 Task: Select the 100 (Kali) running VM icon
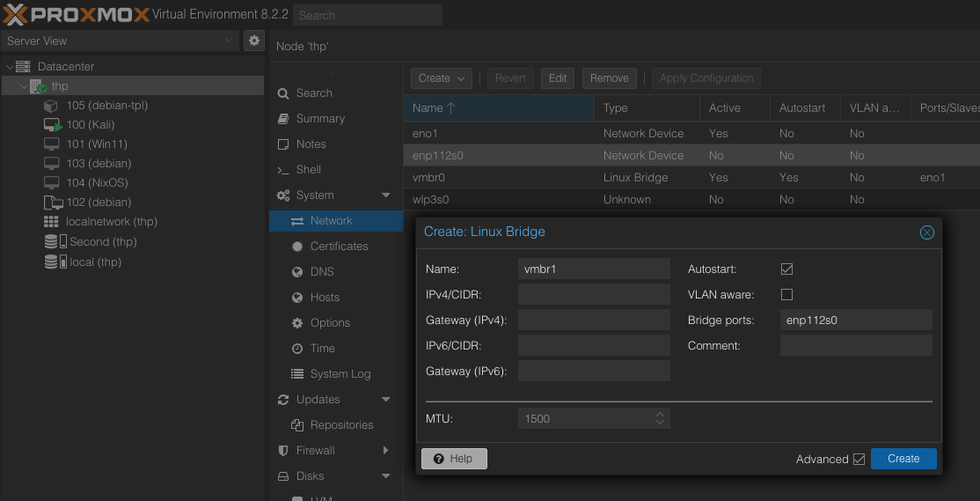(x=53, y=125)
